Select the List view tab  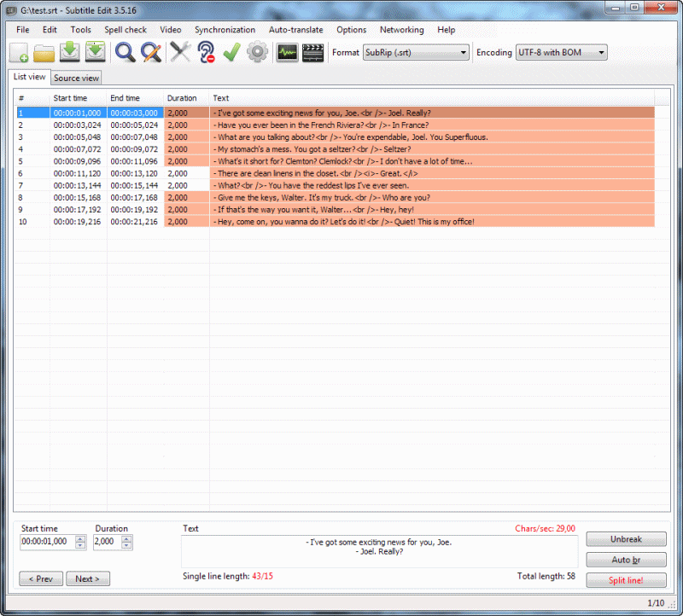point(29,77)
